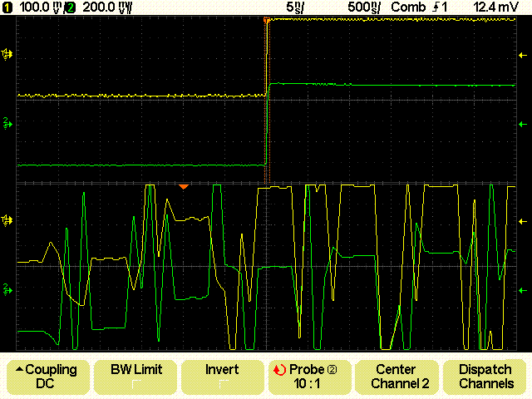Toggle the Invert softkey
This screenshot has height=399, width=532.
pyautogui.click(x=222, y=377)
